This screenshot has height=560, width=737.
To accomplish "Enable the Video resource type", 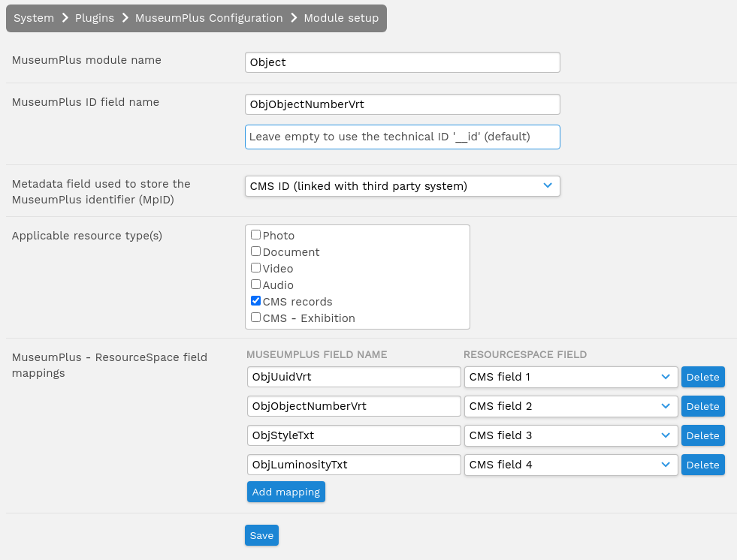I will tap(255, 268).
